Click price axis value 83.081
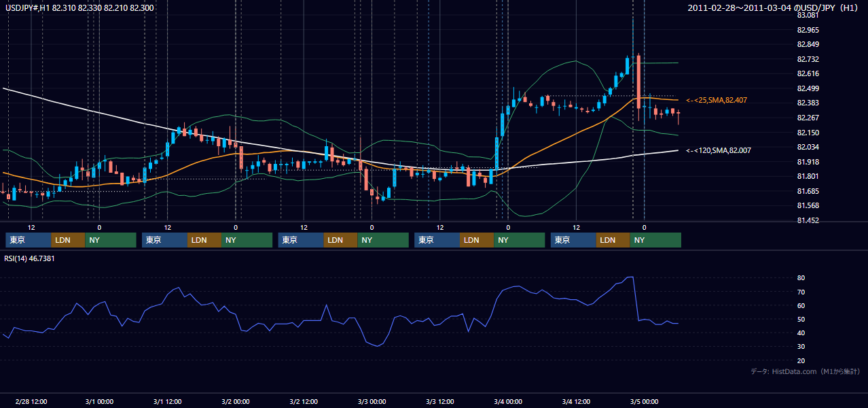Image resolution: width=868 pixels, height=408 pixels. (x=808, y=15)
